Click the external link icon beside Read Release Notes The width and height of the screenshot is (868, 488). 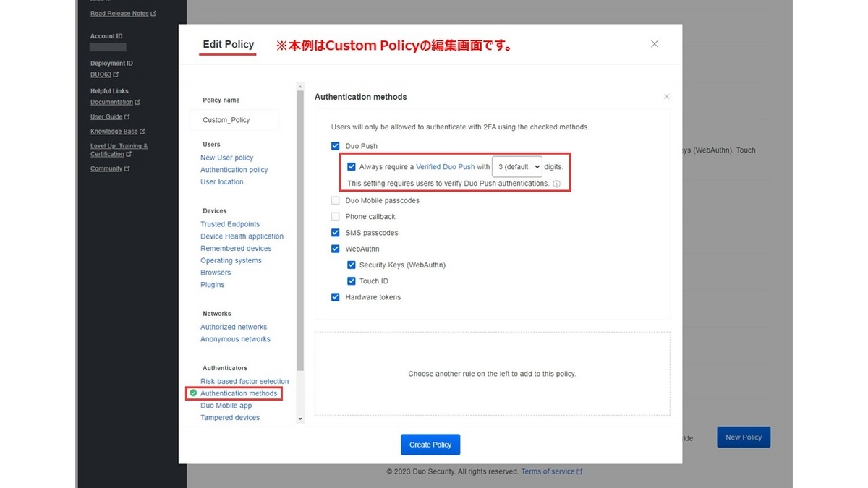tap(155, 13)
